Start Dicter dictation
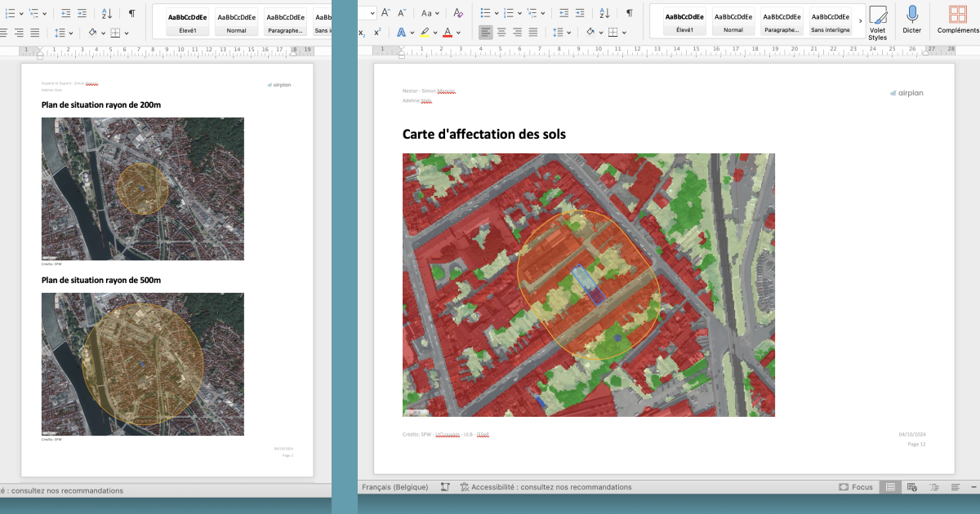980x514 pixels. tap(912, 20)
